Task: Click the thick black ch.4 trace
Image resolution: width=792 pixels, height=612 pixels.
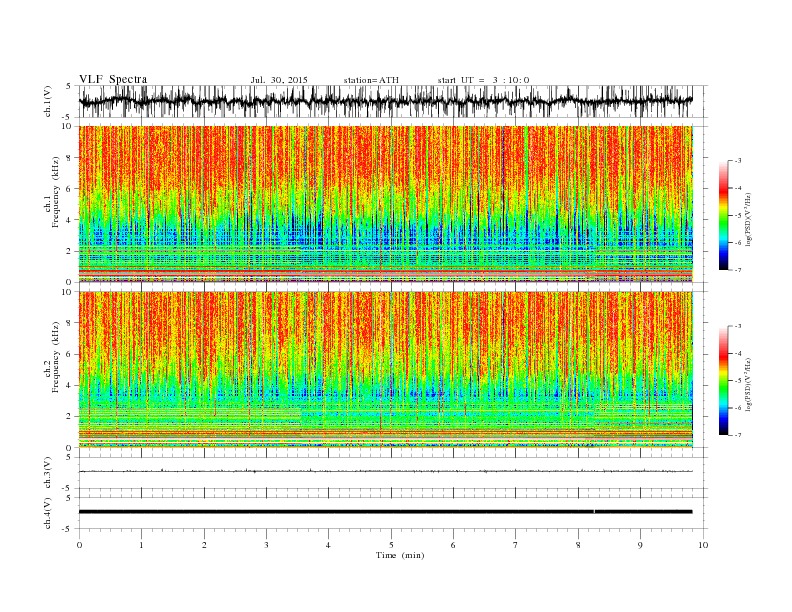Action: 386,512
